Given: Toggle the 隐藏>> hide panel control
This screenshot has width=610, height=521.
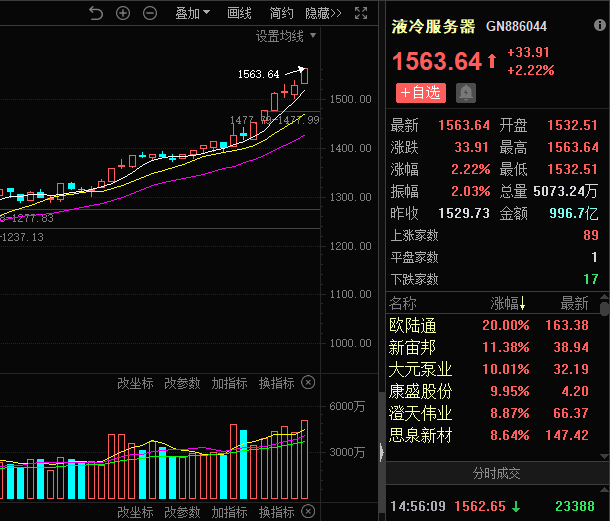Looking at the screenshot, I should click(x=323, y=13).
